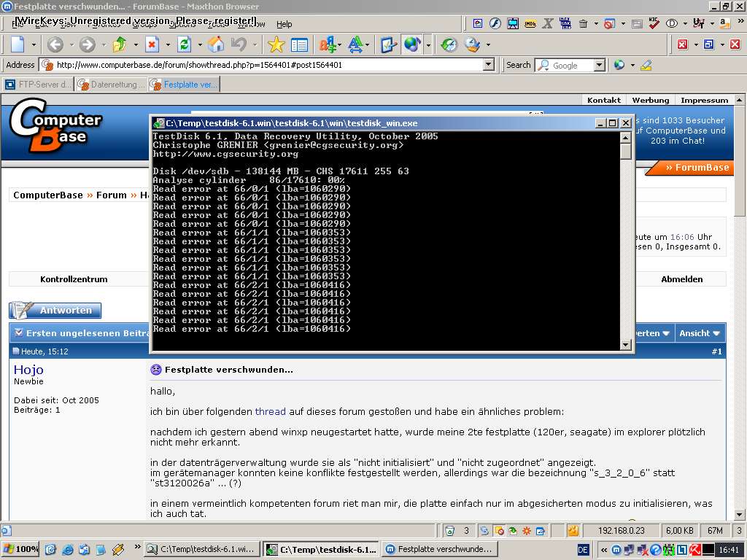The width and height of the screenshot is (747, 560).
Task: Open the ForumBase orange link
Action: pos(697,168)
